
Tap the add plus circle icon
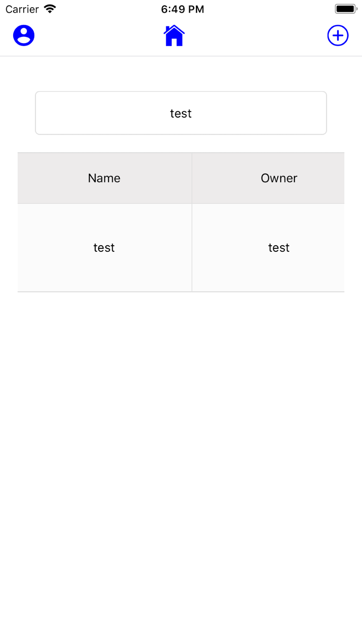(x=338, y=35)
